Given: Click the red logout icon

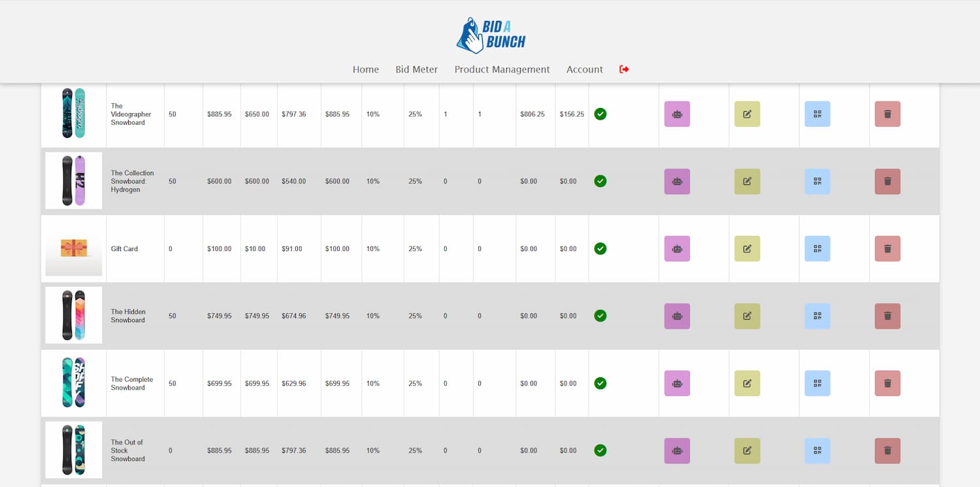Looking at the screenshot, I should (624, 69).
